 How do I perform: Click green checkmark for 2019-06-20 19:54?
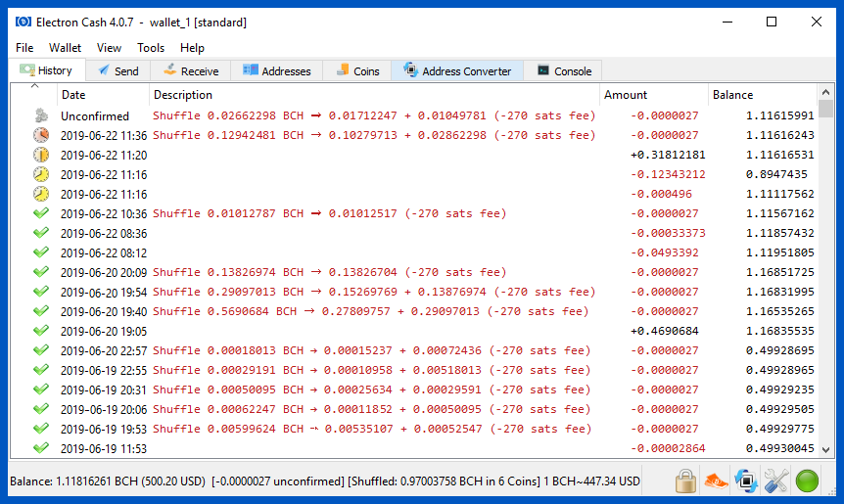(x=41, y=291)
